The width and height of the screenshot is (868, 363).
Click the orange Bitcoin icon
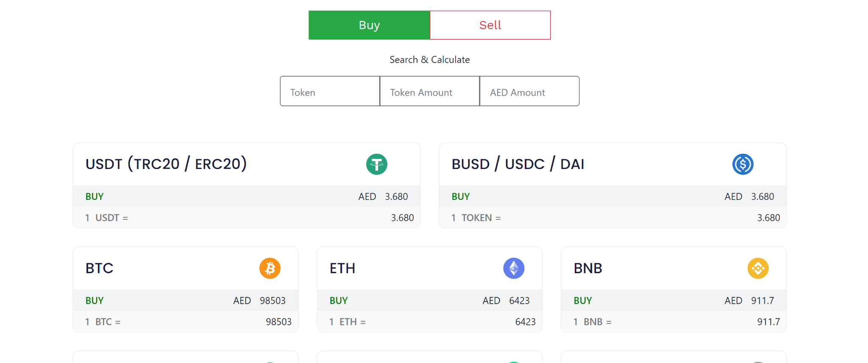tap(270, 268)
